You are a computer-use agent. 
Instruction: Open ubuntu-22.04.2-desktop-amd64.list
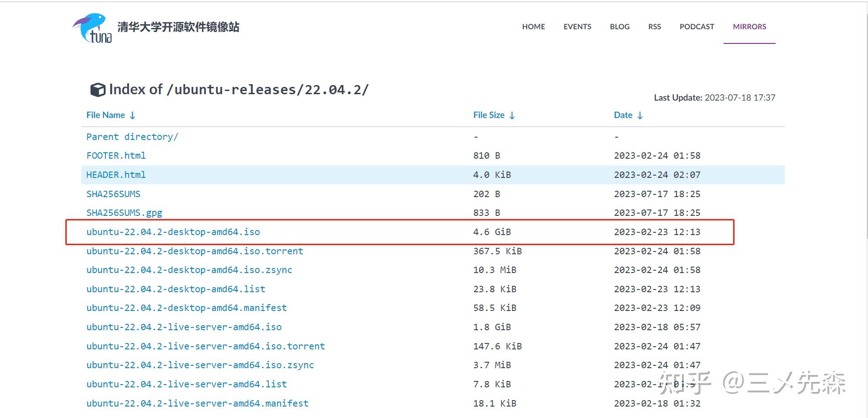(x=176, y=289)
